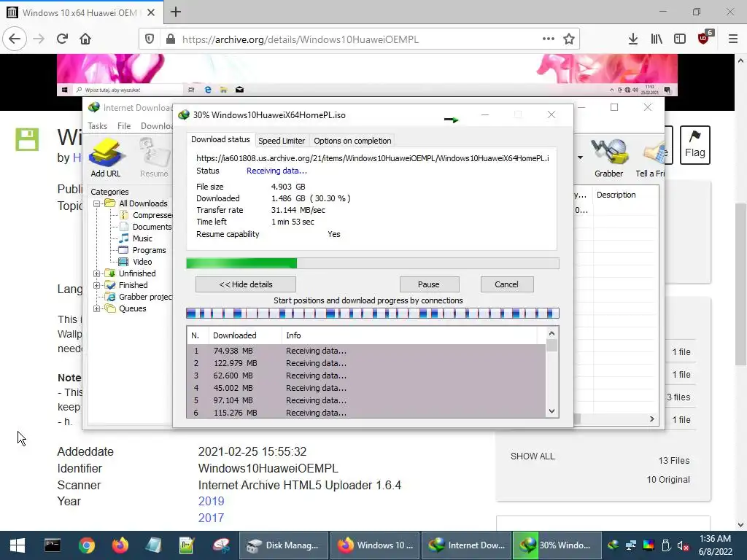Select the Video category

point(136,262)
